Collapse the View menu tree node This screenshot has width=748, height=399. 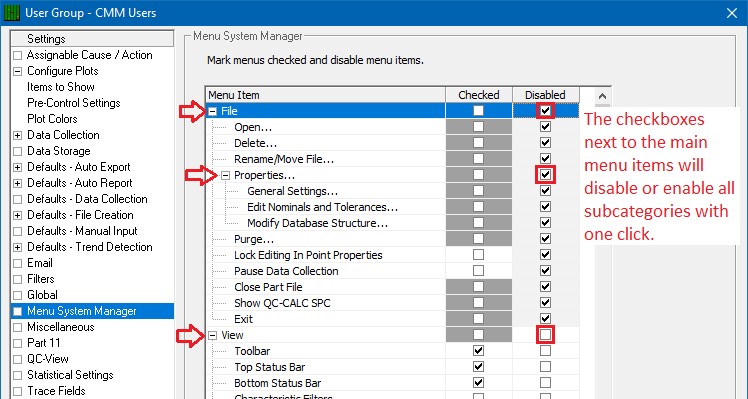(213, 336)
